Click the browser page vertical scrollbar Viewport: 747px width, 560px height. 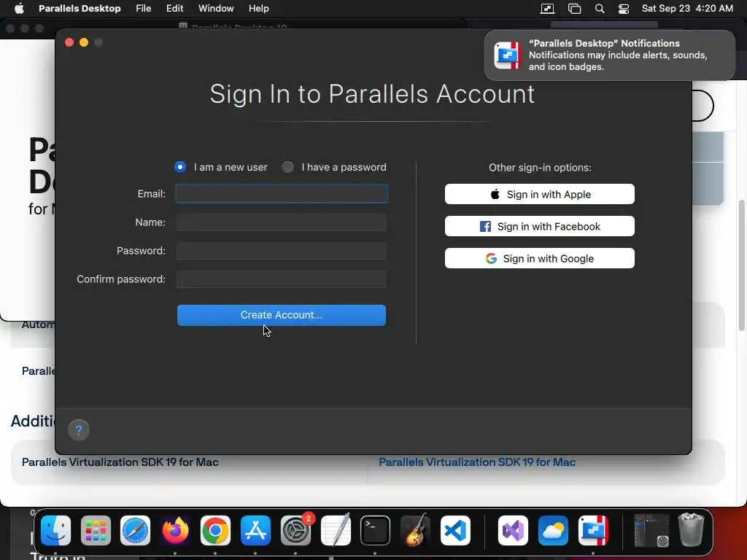741,265
